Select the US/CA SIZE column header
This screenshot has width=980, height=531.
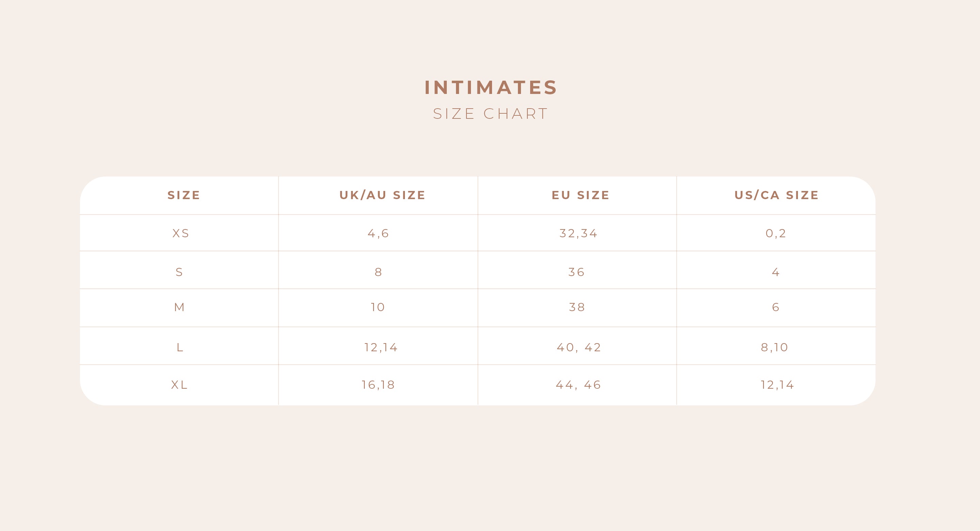click(776, 195)
